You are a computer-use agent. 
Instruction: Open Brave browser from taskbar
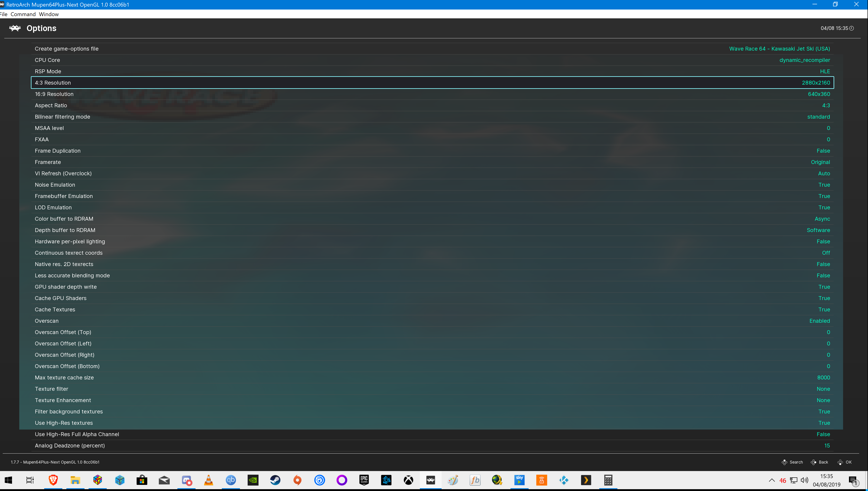(53, 480)
